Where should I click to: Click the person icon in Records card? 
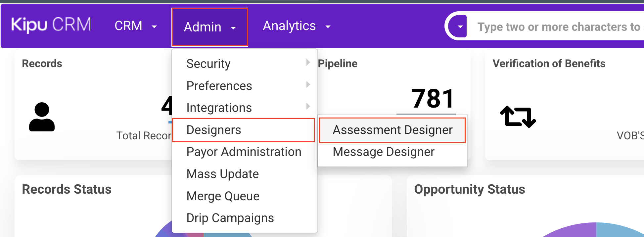point(42,117)
